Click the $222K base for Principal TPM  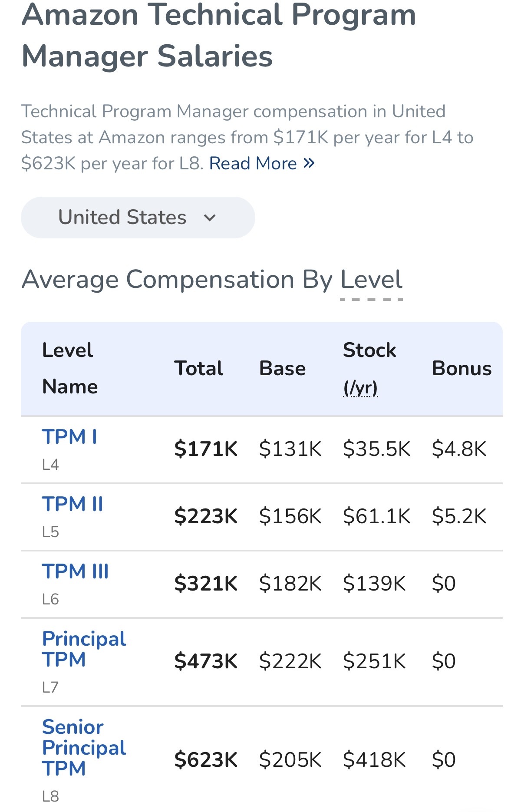(x=290, y=661)
